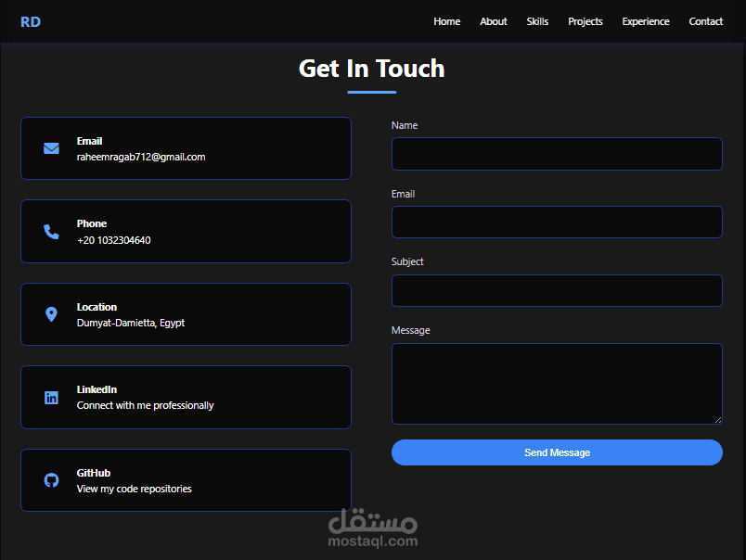Click Dumyat-Damietta, Egypt location text

[x=130, y=323]
